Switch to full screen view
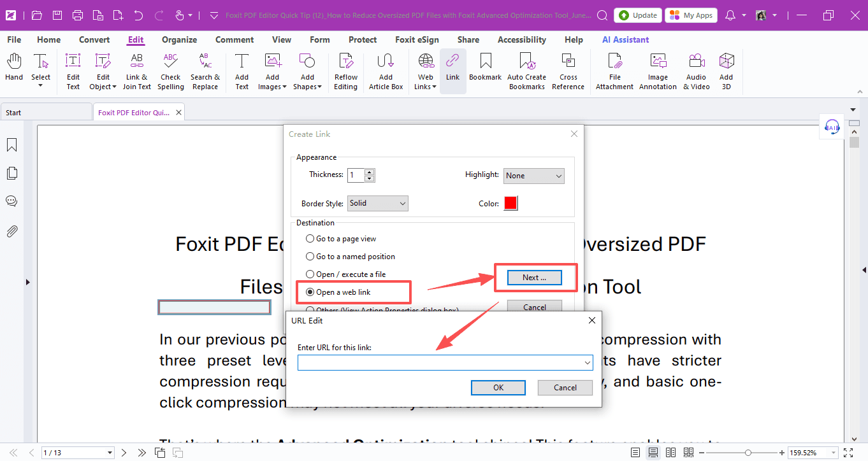868x461 pixels. (848, 453)
